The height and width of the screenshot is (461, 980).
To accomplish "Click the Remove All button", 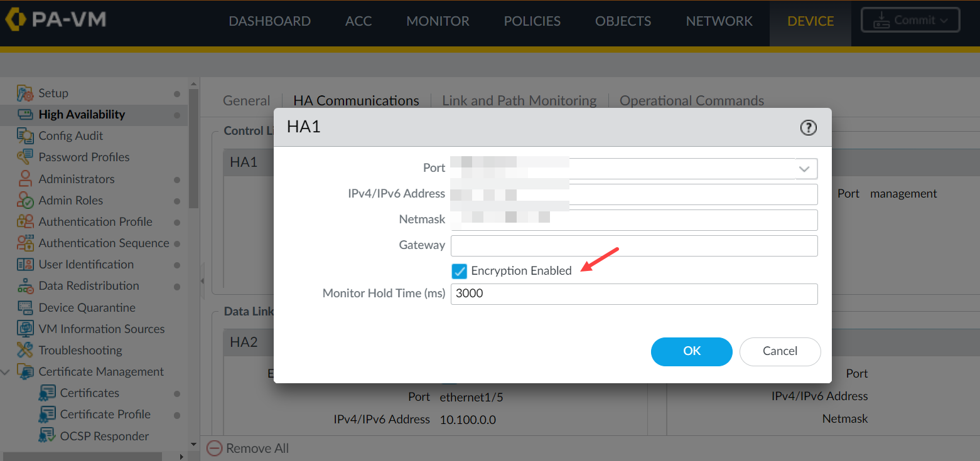I will click(x=249, y=448).
